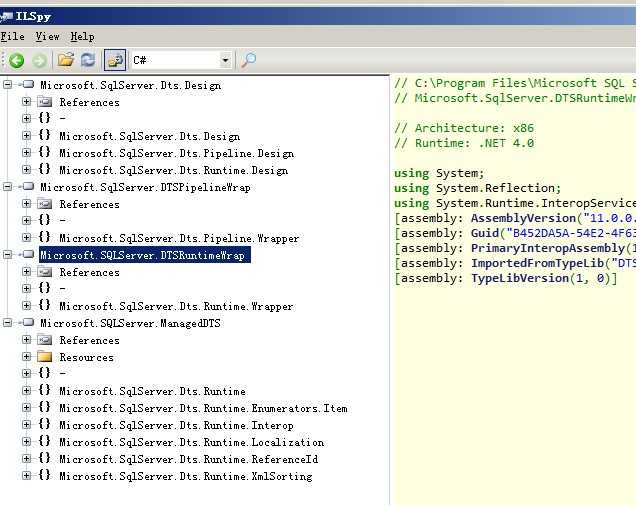Click the ImportedFromTypeLib attribute link
636x505 pixels.
tap(537, 263)
